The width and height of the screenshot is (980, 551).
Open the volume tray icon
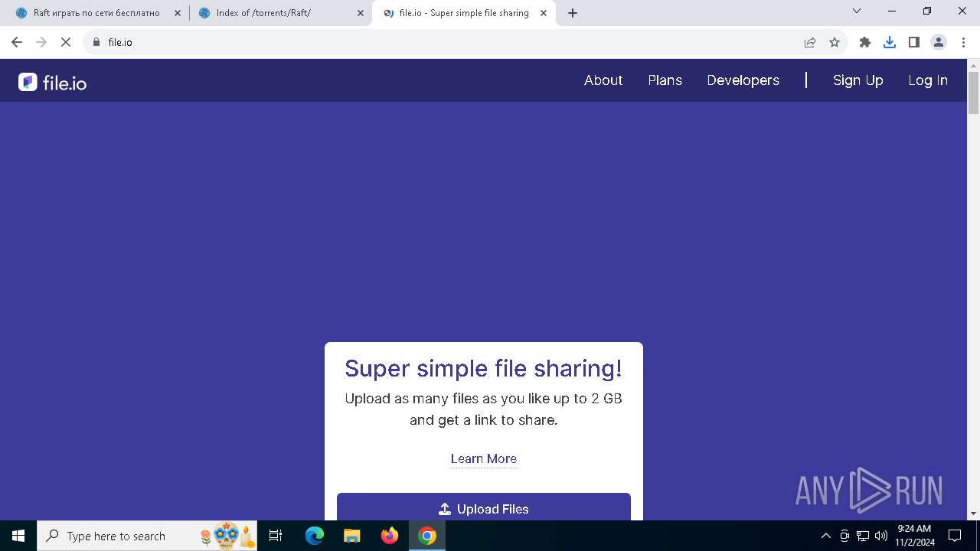coord(881,536)
